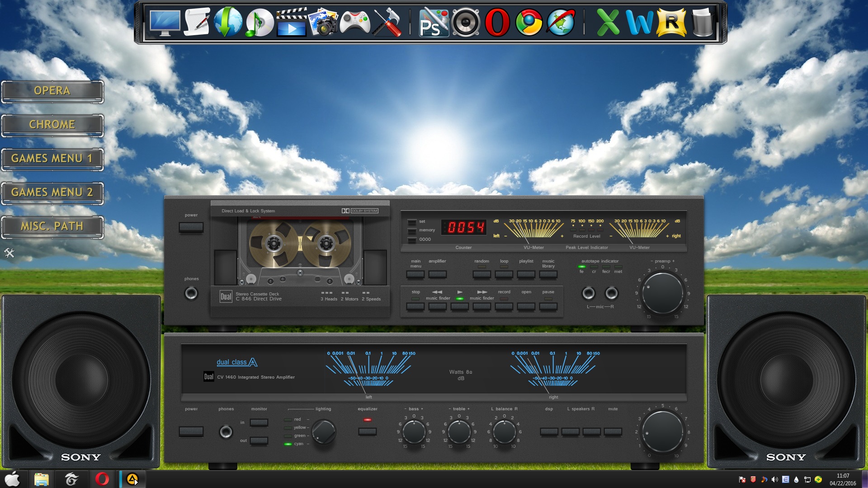Toggle the monitor in button
This screenshot has height=488, width=868.
coord(259,422)
